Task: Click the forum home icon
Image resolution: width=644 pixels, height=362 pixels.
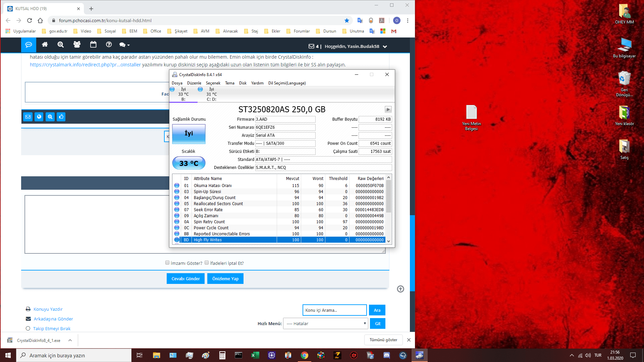Action: 45,45
